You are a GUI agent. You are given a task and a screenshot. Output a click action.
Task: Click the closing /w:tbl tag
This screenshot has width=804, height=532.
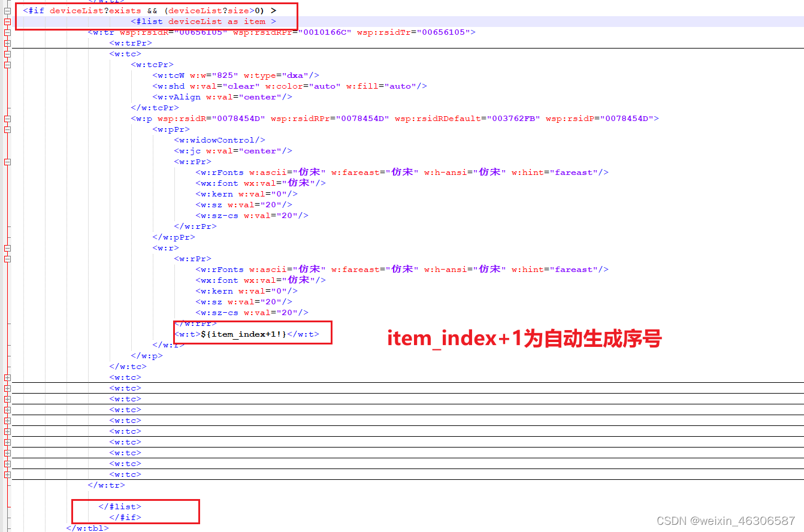click(87, 528)
